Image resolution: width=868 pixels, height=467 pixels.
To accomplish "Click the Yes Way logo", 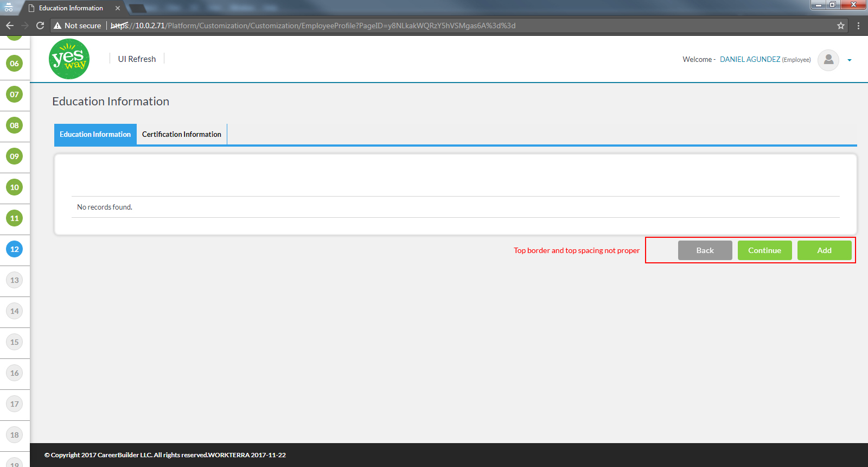I will tap(69, 59).
